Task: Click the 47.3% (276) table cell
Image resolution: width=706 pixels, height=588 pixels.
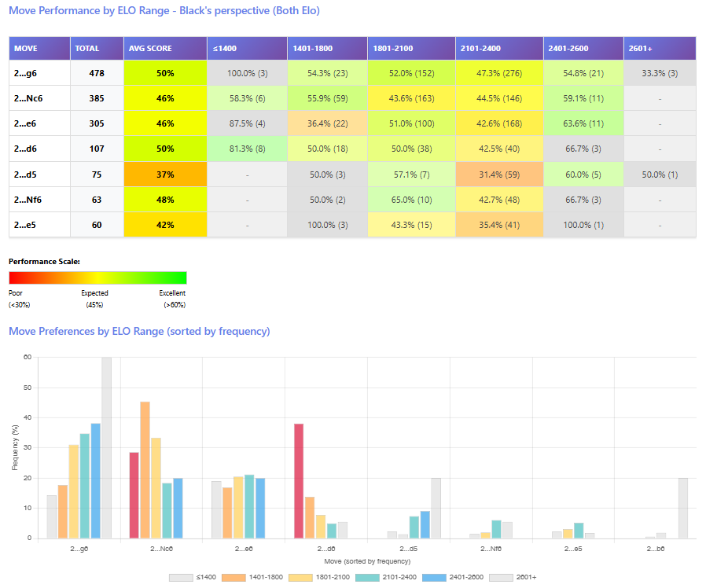Action: (x=499, y=73)
